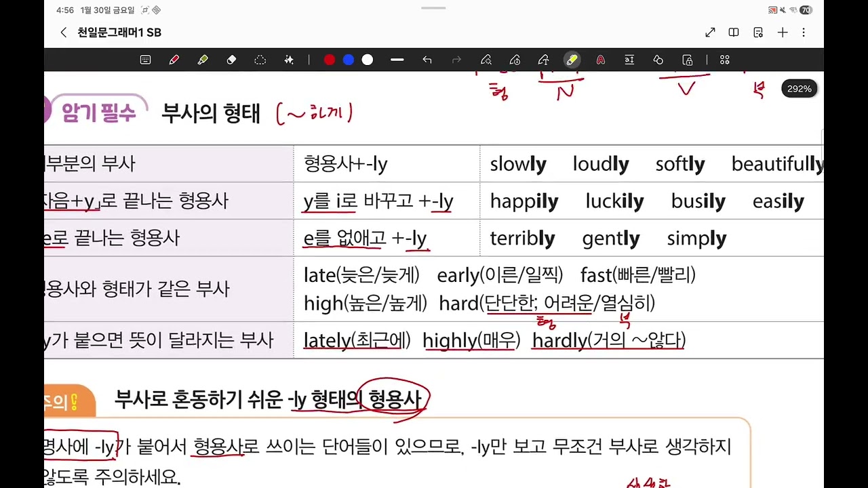Tap the clock showing 4:56

65,10
